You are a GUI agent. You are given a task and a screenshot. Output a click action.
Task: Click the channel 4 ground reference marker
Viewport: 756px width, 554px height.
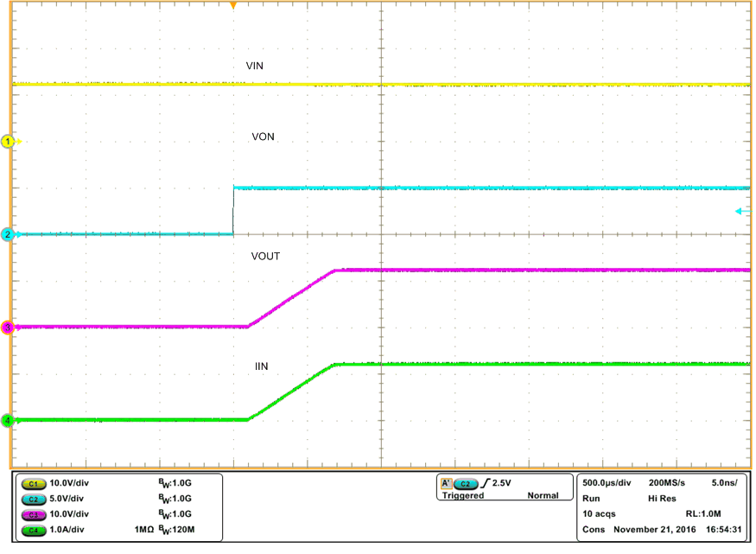[7, 419]
